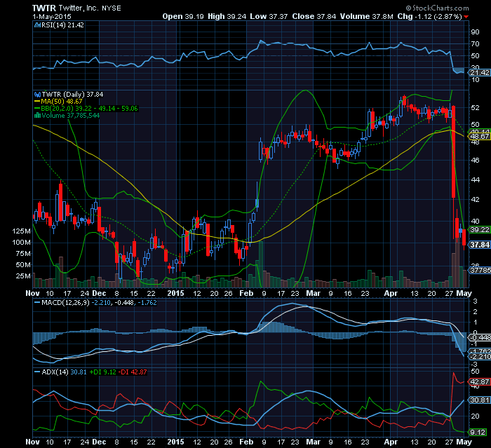This screenshot has height=448, width=491.
Task: Click the RSI(14) 21.42 legend text
Action: pyautogui.click(x=62, y=25)
